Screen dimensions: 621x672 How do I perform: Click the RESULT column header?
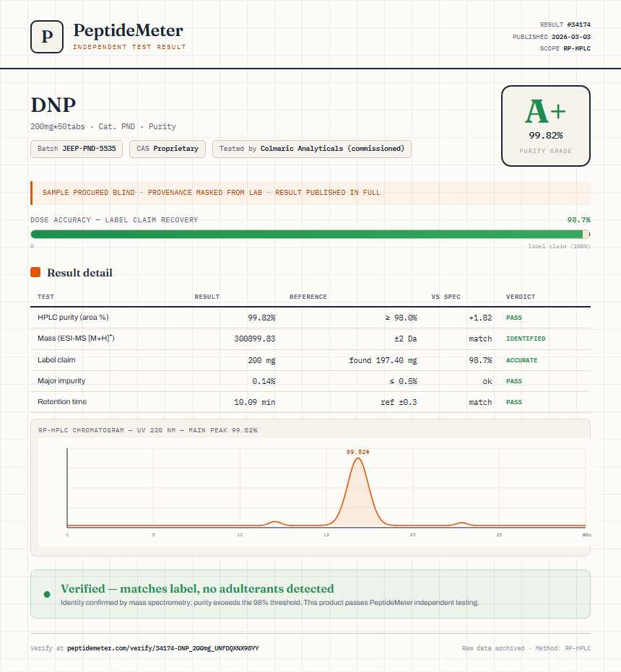[207, 297]
